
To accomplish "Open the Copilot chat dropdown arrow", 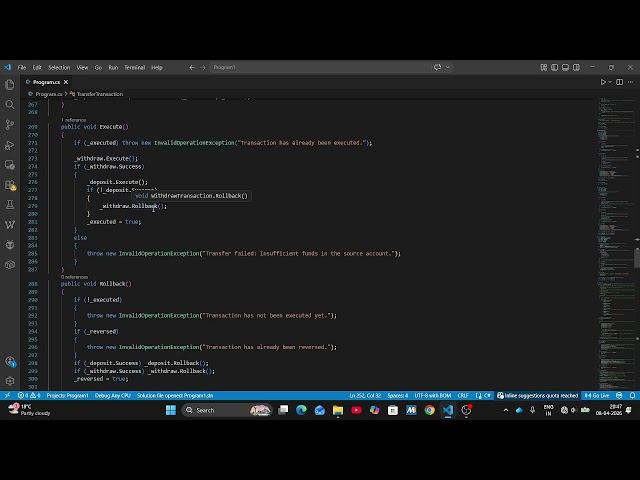I will pos(447,67).
